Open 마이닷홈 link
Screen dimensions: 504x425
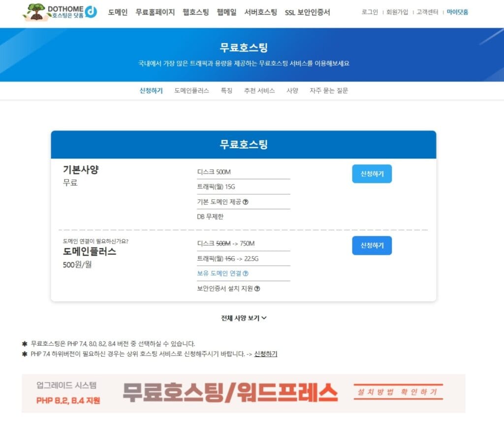click(457, 12)
